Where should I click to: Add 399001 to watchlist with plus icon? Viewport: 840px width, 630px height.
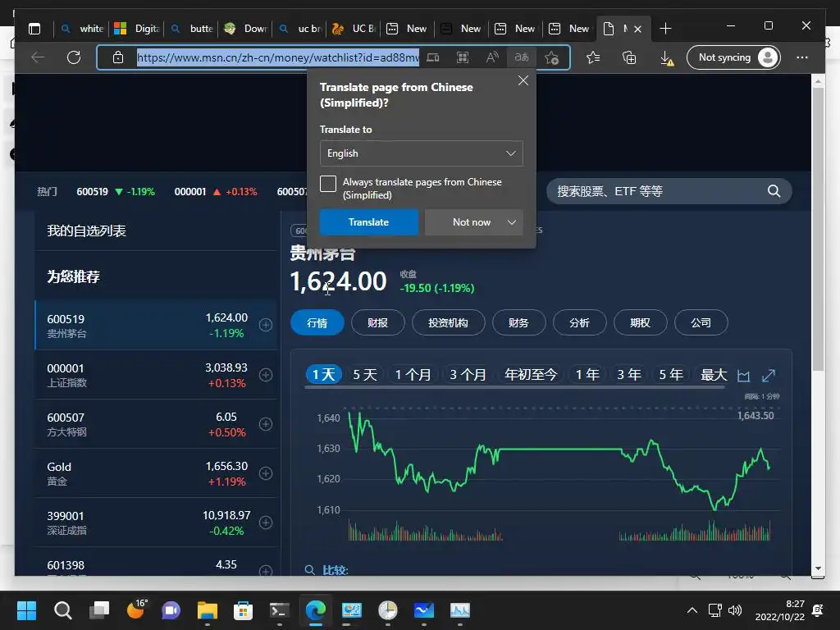click(x=266, y=523)
